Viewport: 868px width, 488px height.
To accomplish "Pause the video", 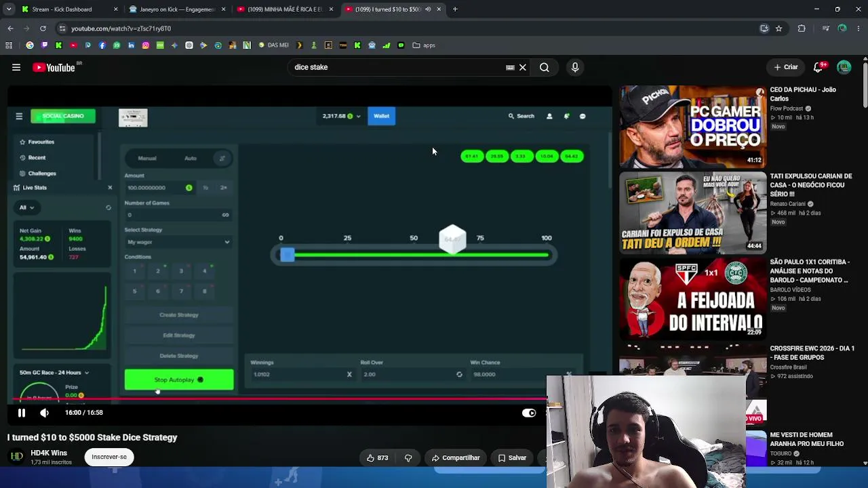I will click(22, 413).
